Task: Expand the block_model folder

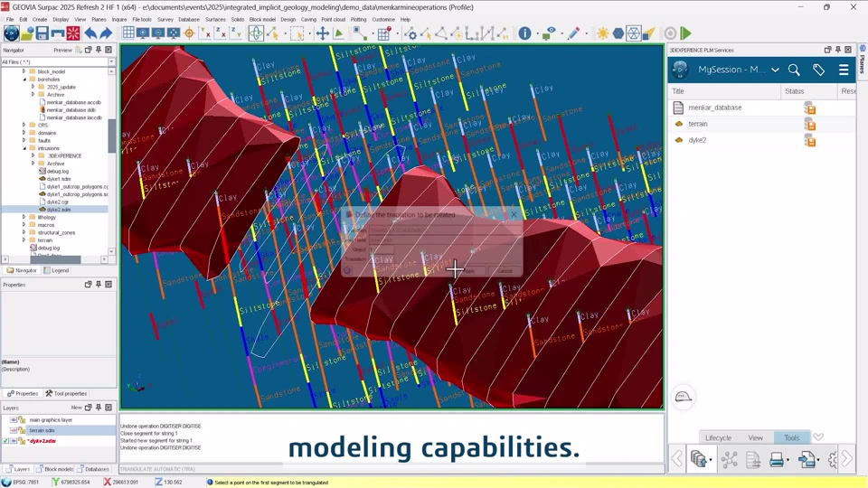Action: pos(24,71)
